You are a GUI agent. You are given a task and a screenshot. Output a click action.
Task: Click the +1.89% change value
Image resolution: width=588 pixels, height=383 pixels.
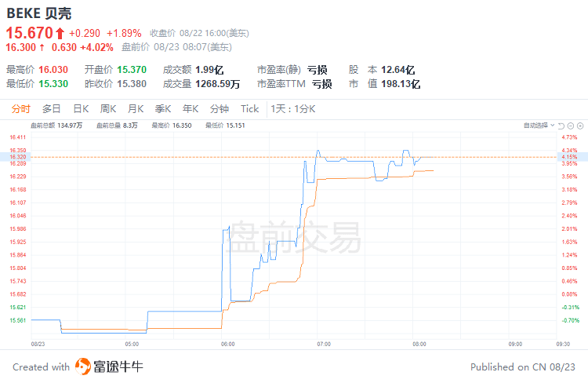(x=124, y=34)
